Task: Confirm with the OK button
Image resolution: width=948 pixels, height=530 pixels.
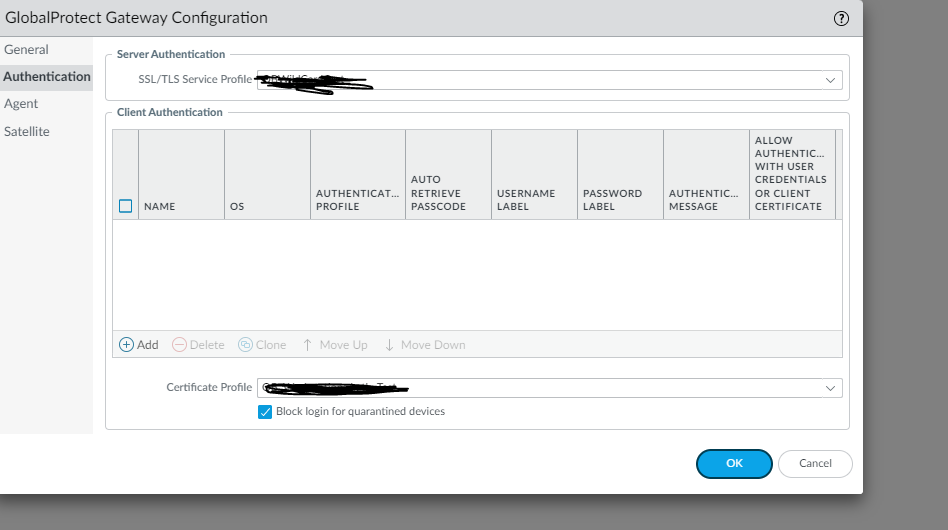Action: pos(734,464)
